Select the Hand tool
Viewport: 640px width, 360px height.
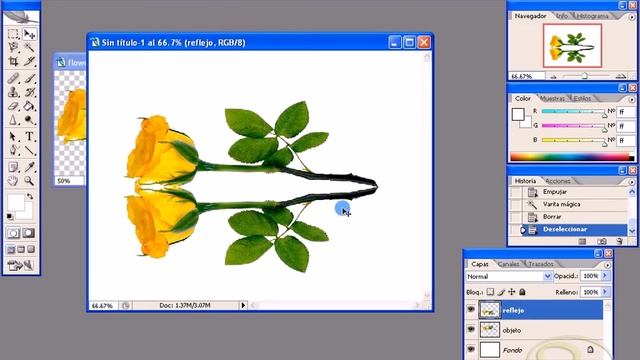pos(13,180)
